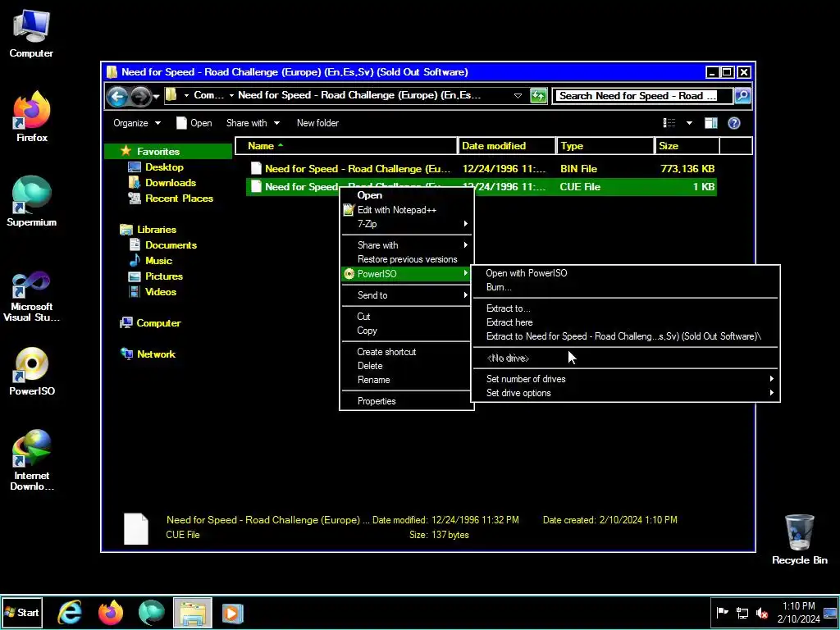Screen dimensions: 840x630
Task: Select Extract to... option
Action: (x=624, y=308)
